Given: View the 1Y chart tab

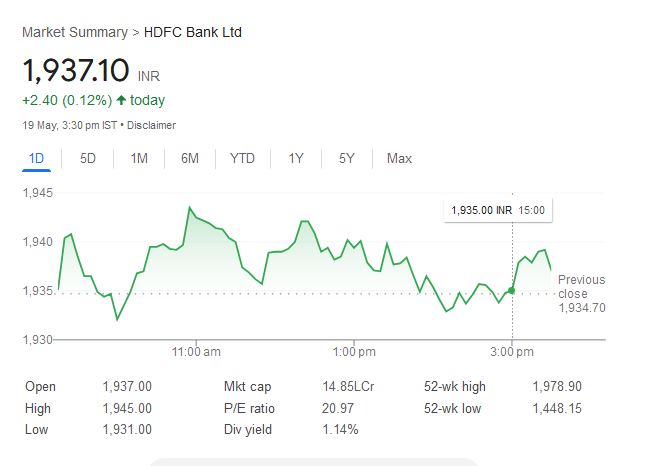Looking at the screenshot, I should pyautogui.click(x=296, y=159).
